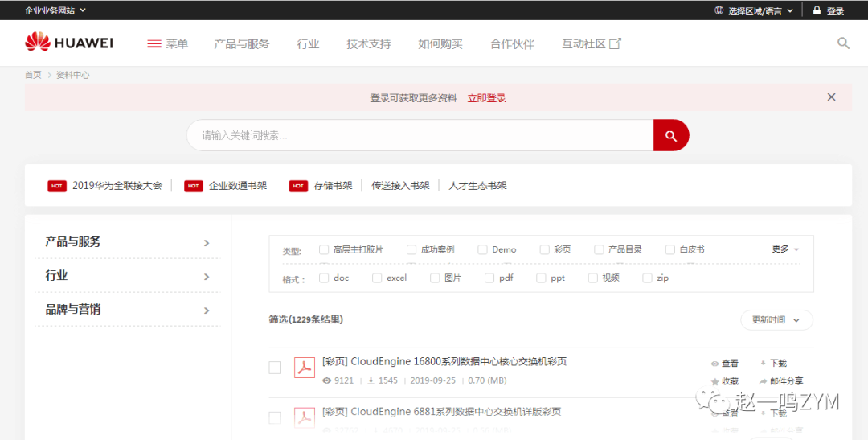Check the 成功案例 type filter
868x440 pixels.
411,249
